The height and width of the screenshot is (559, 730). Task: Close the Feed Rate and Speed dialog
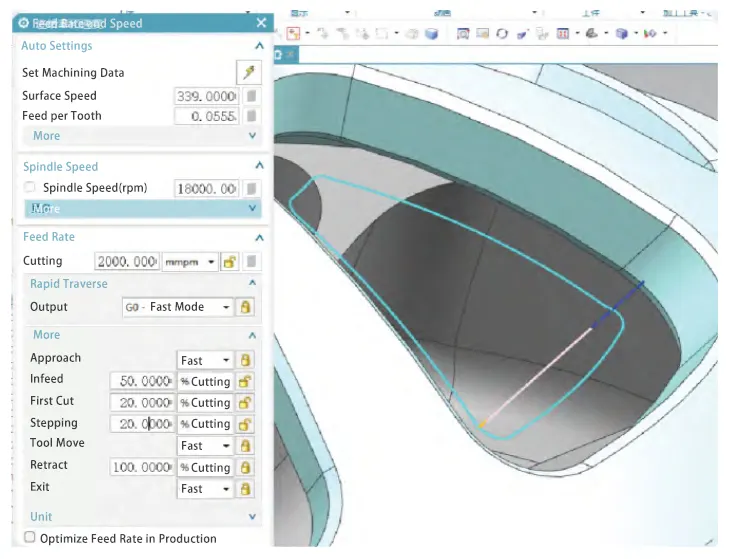[x=262, y=23]
